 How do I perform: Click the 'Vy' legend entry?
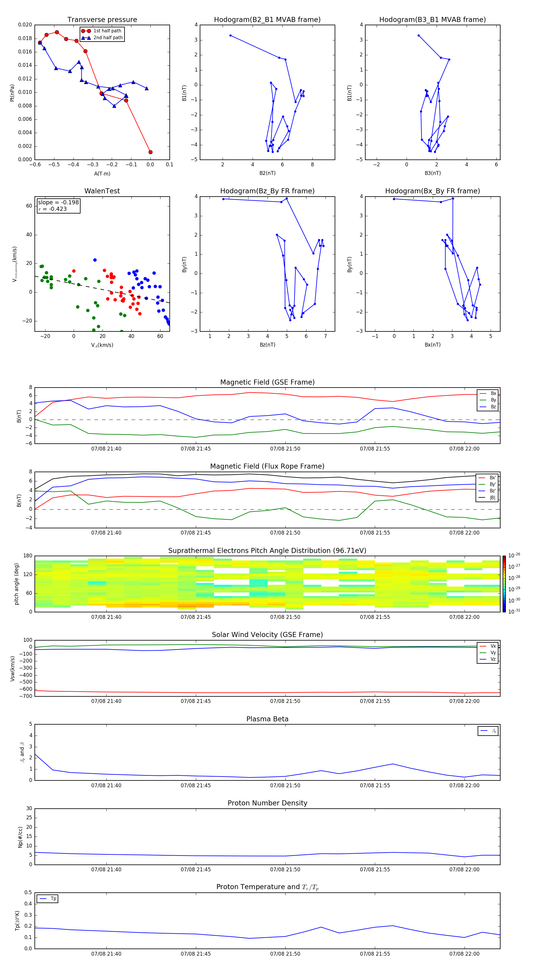(488, 652)
